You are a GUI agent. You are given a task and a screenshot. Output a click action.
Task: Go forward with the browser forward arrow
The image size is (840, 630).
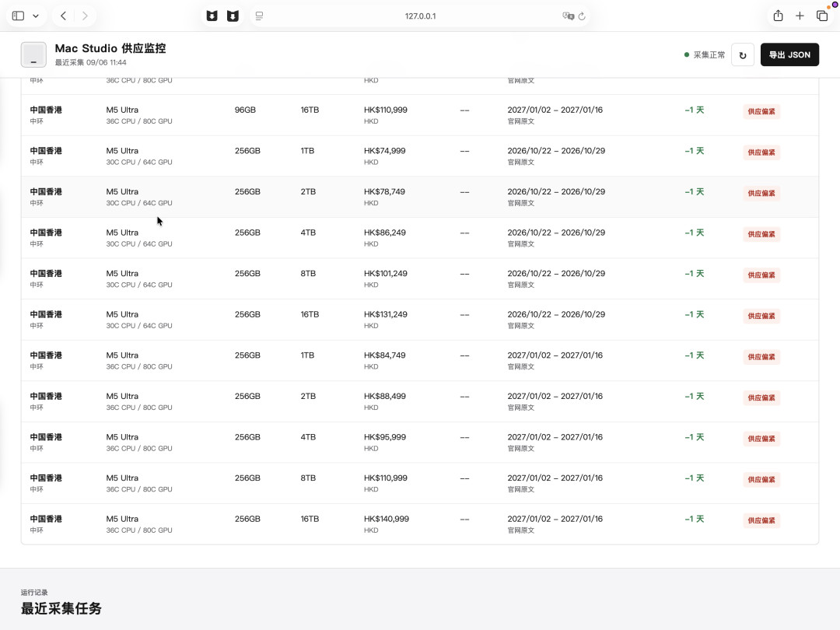point(85,16)
